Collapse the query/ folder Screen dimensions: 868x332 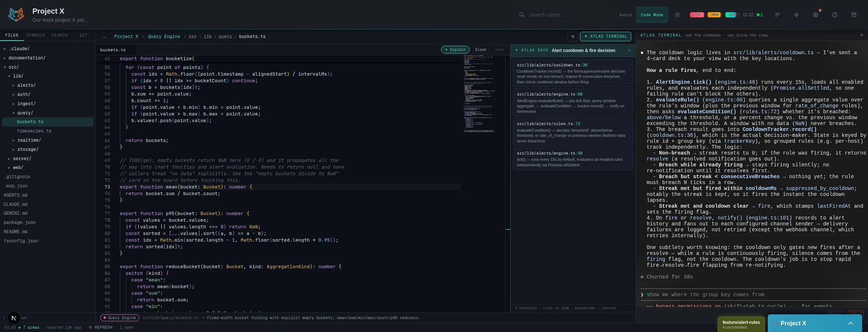[48, 113]
